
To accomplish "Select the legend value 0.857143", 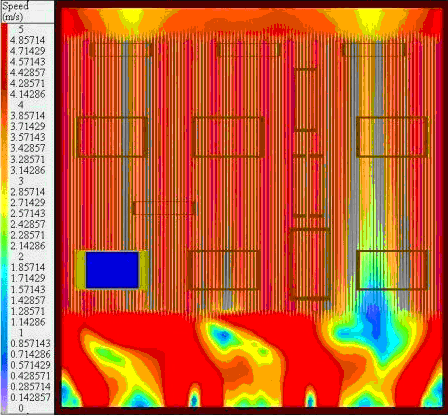I will pyautogui.click(x=30, y=343).
